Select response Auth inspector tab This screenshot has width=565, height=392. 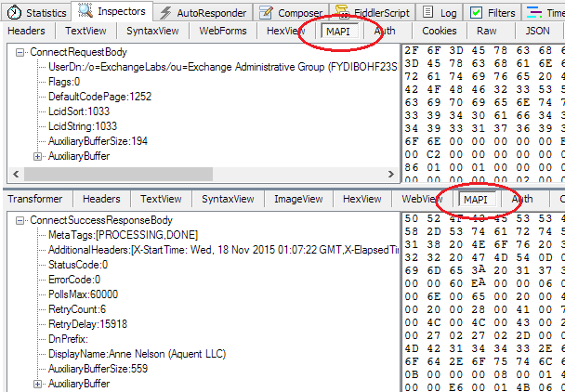point(522,199)
